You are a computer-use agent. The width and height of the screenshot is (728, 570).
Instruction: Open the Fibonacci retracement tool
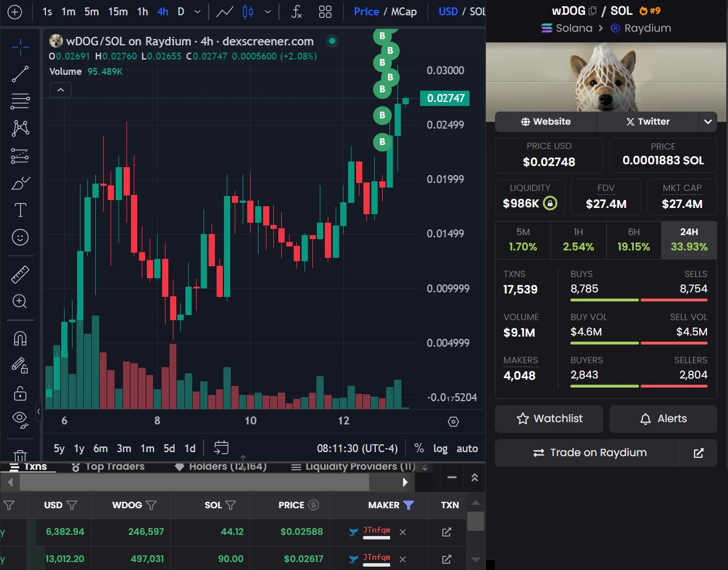[x=20, y=101]
